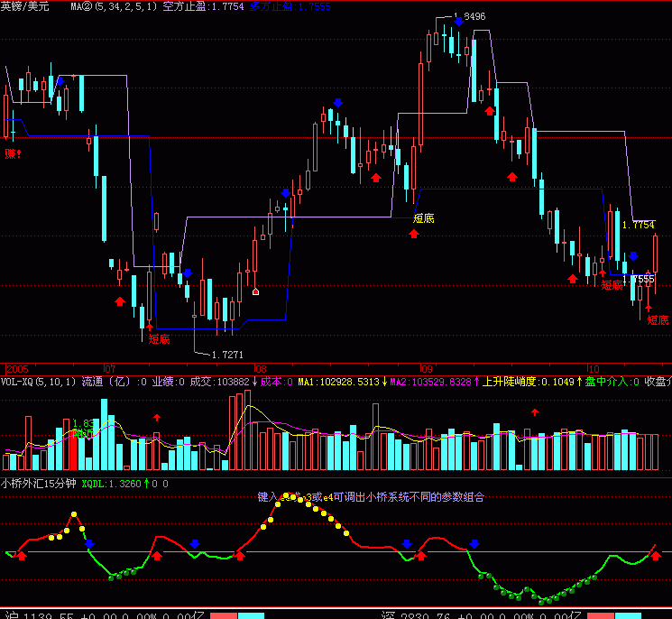The height and width of the screenshot is (619, 672).
Task: Click the blue down arrow at the 1.8496 peak
Action: pos(459,23)
